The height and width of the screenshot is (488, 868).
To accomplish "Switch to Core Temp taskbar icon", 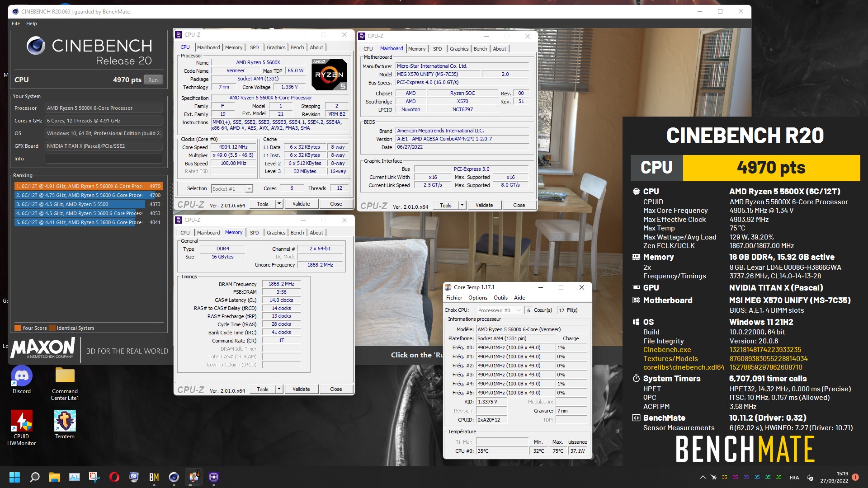I will (194, 477).
